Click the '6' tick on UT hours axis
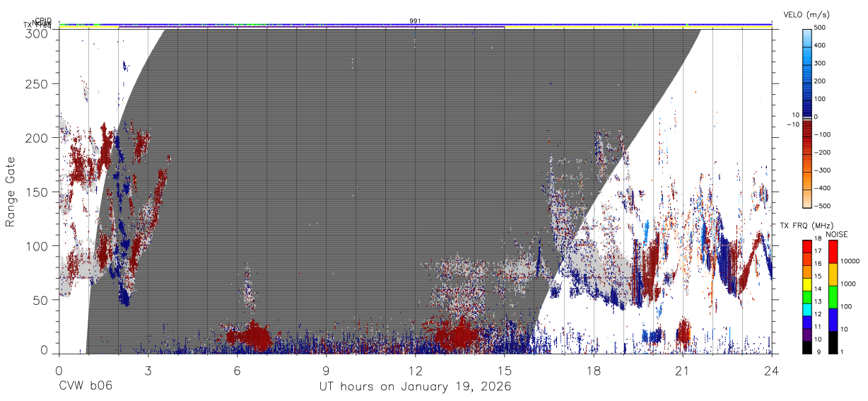The image size is (868, 401). (x=237, y=370)
